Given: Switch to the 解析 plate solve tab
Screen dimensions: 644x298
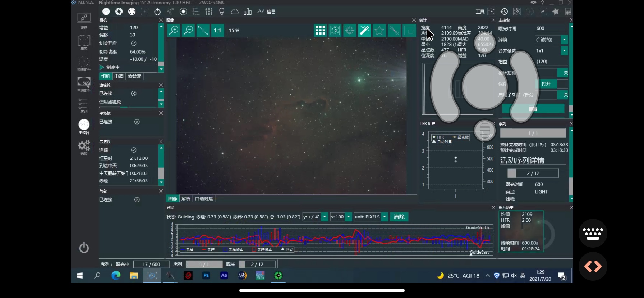Looking at the screenshot, I should [186, 199].
